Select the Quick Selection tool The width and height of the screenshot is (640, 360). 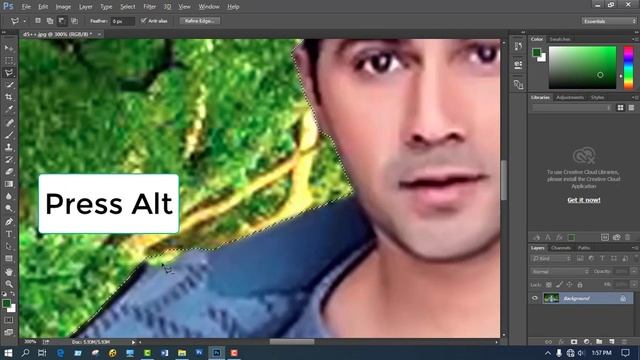coord(9,85)
